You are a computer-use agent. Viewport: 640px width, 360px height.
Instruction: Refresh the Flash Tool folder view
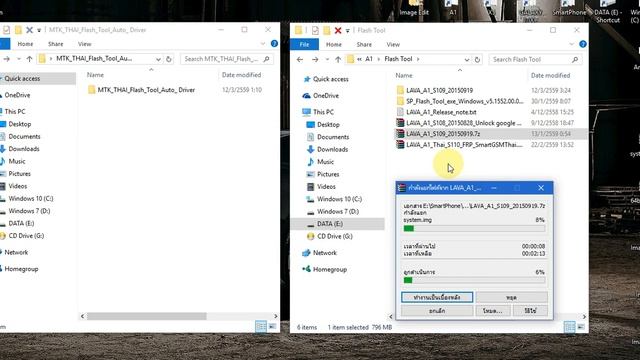477,60
